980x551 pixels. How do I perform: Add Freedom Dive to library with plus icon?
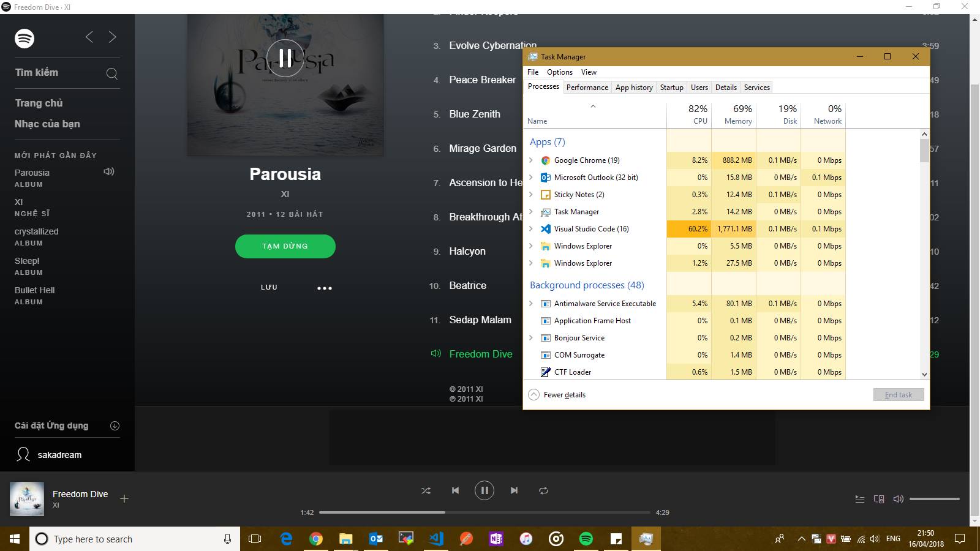coord(124,498)
